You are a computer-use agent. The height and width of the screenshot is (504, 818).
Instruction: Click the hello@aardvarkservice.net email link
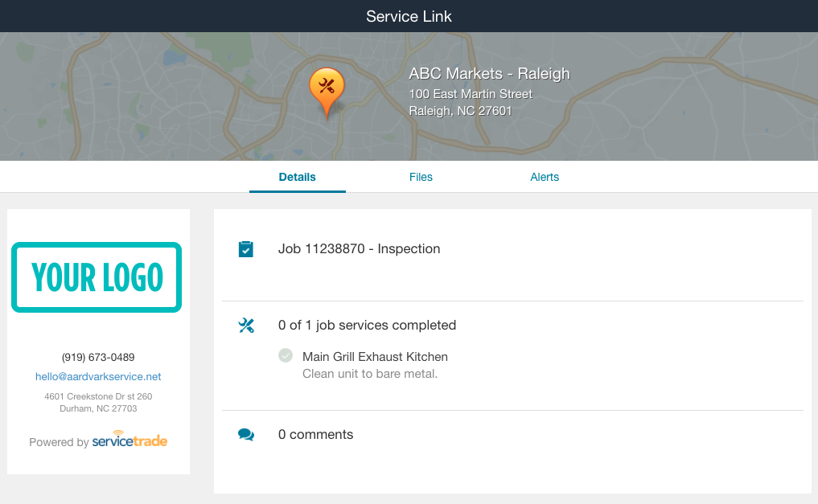coord(98,376)
